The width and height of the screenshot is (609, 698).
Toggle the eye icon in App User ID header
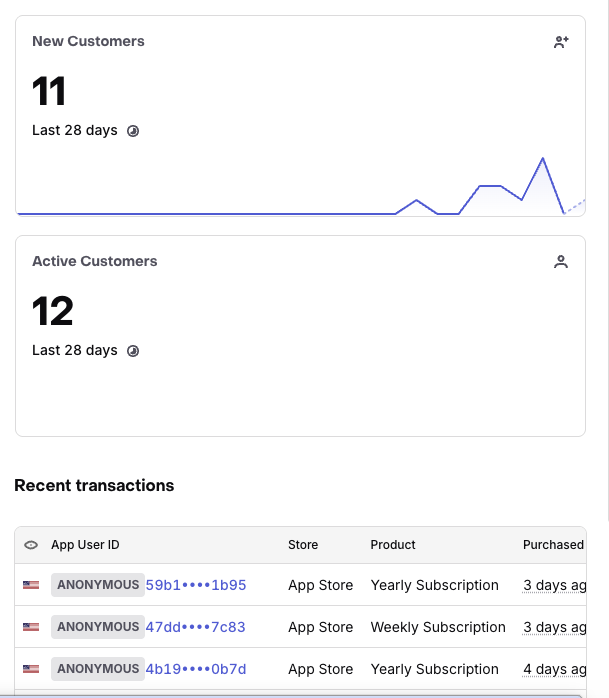coord(31,545)
